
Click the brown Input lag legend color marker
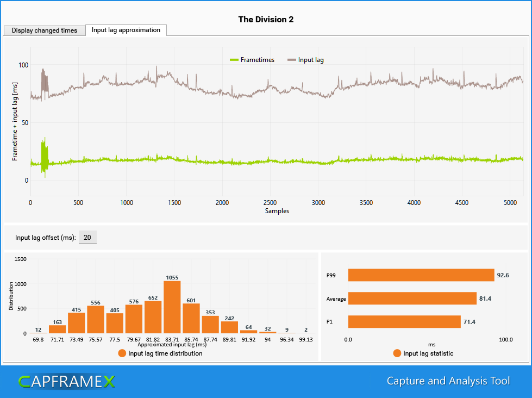(291, 60)
